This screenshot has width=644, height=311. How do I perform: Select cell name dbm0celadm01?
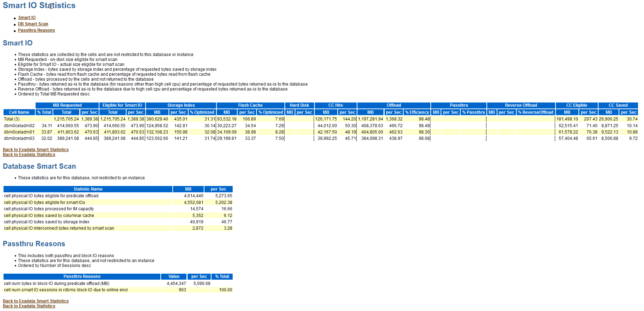click(19, 132)
